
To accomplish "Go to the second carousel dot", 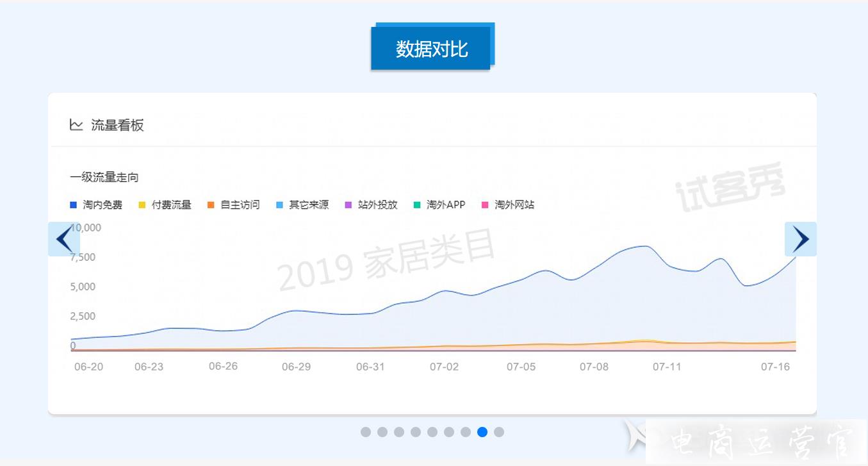I will [x=382, y=432].
